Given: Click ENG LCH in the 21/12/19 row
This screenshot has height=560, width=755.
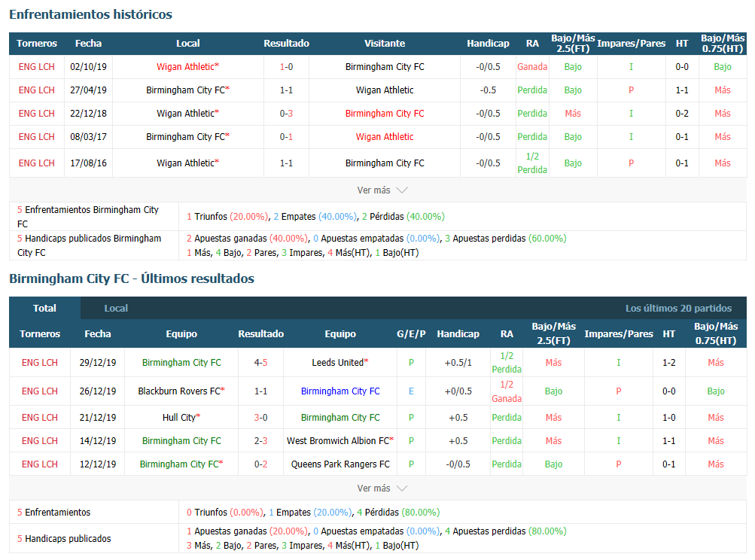Looking at the screenshot, I should click(39, 418).
